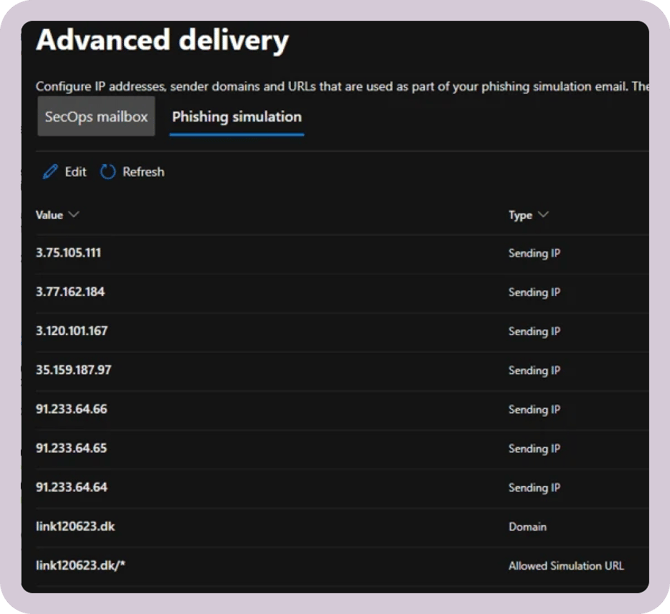This screenshot has width=670, height=614.
Task: Pick the 91.233.64.64 sending IP
Action: pos(71,487)
